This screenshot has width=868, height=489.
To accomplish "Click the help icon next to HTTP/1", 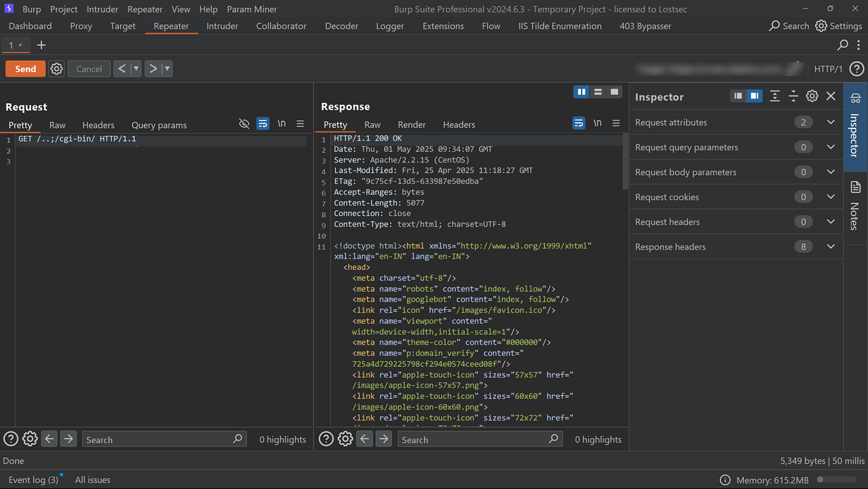I will point(856,69).
